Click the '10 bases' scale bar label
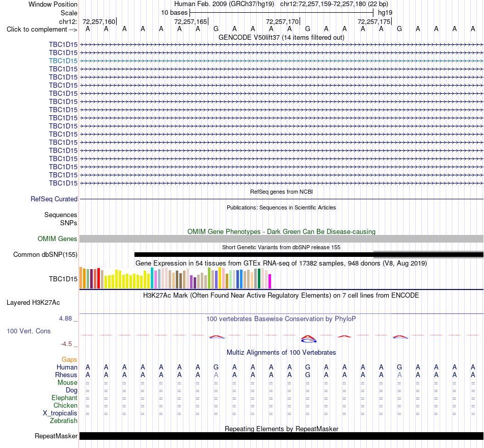The width and height of the screenshot is (484, 448). [x=174, y=13]
